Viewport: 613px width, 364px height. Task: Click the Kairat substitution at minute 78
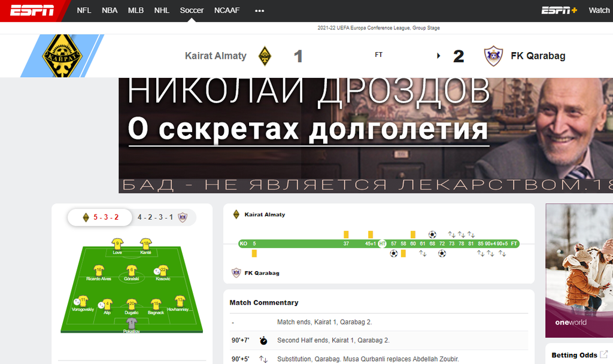click(462, 235)
